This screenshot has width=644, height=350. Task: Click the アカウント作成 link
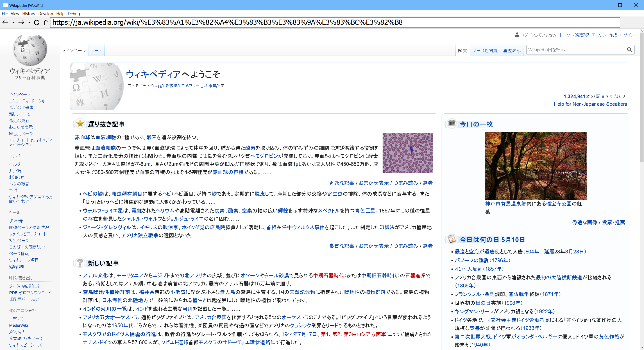(x=604, y=35)
